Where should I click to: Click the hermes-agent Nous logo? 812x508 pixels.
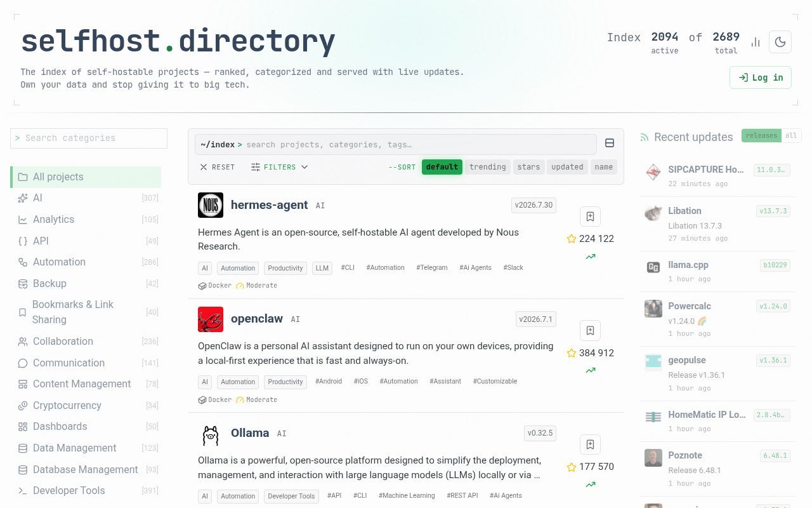point(211,205)
